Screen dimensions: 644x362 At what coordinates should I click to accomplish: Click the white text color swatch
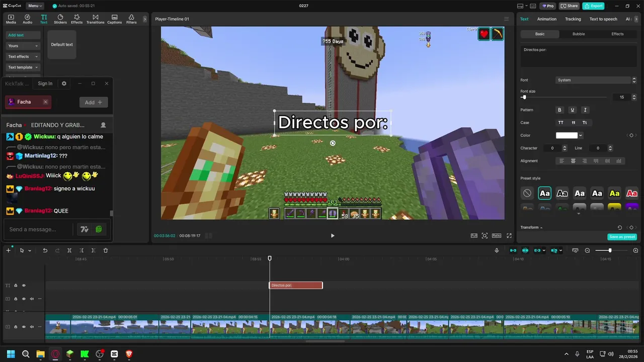[567, 135]
